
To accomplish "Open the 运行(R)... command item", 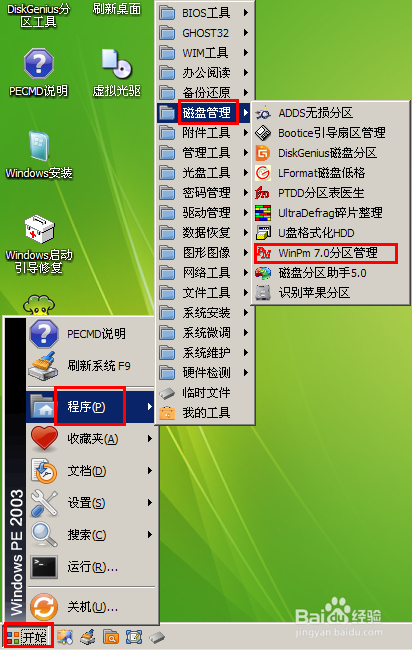I will [x=92, y=567].
